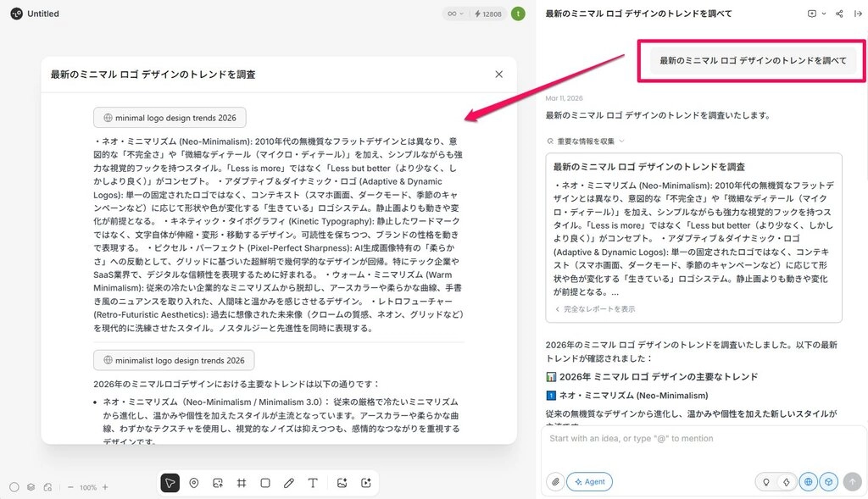868x499 pixels.
Task: Click the 'minimal logo design trends 2026' search chip
Action: coord(170,118)
